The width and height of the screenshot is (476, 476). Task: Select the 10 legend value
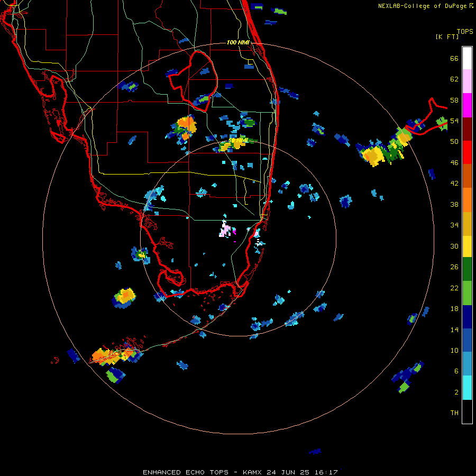454,350
